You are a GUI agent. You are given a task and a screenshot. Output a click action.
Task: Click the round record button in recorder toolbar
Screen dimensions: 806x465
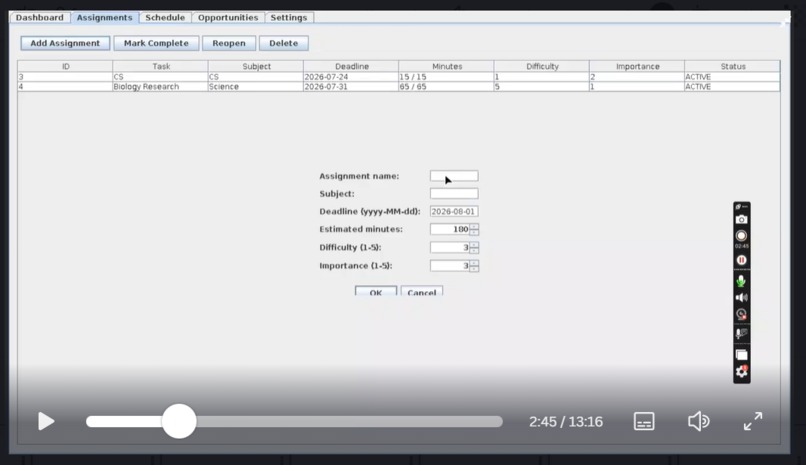tap(741, 236)
